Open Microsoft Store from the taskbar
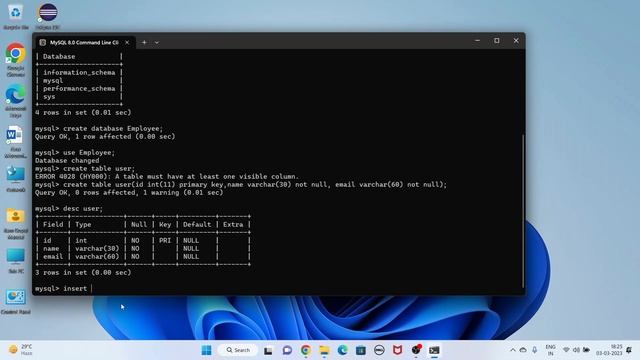 pyautogui.click(x=361, y=350)
